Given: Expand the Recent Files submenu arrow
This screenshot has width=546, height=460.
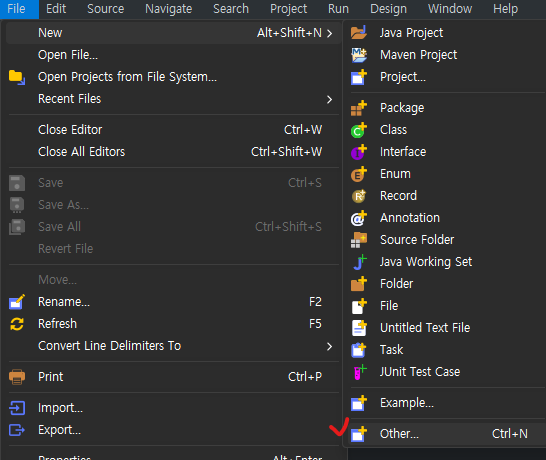Looking at the screenshot, I should click(329, 100).
